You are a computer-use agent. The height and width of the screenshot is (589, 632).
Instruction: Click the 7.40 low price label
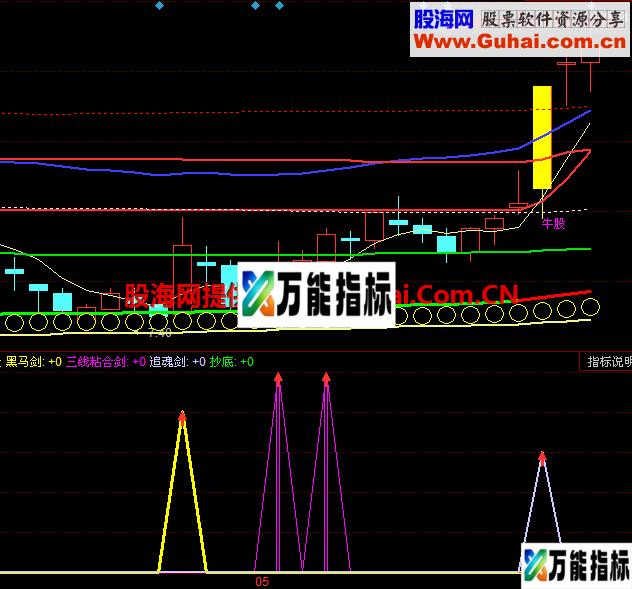coord(160,333)
